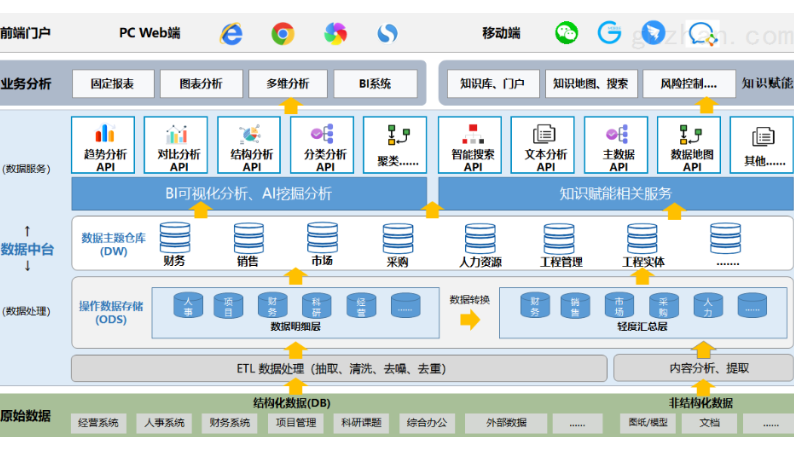Open the 风险控制 box
794x450 pixels.
click(689, 84)
